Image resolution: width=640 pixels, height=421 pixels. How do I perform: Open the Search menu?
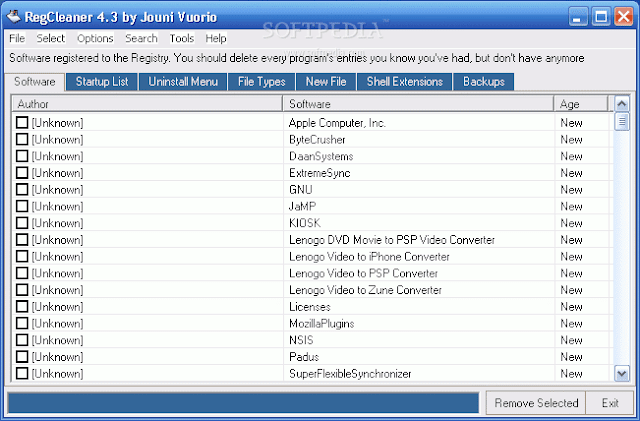pos(141,38)
